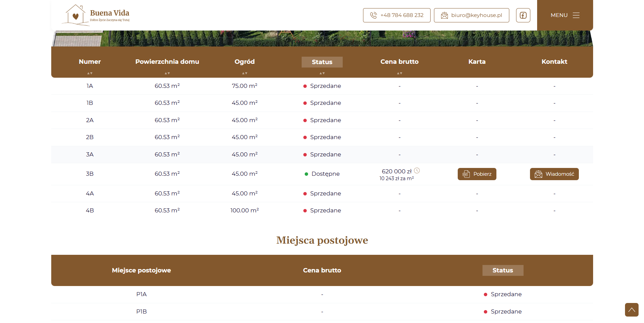The width and height of the screenshot is (644, 323).
Task: Click the back-to-top arrow button
Action: point(631,310)
